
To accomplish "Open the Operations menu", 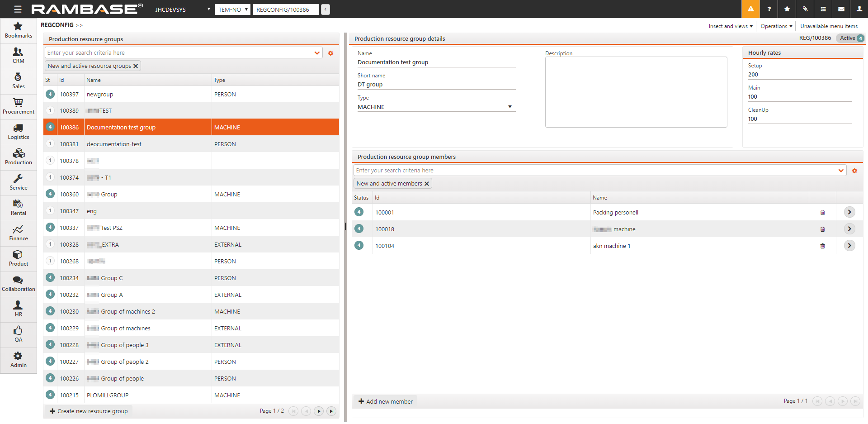I will (776, 26).
